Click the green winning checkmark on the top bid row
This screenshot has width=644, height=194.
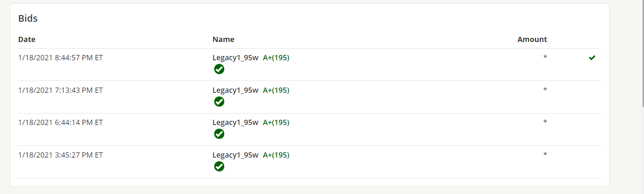coord(592,58)
